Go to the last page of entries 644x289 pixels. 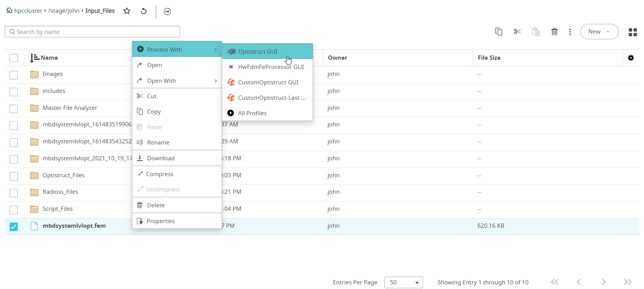click(628, 282)
